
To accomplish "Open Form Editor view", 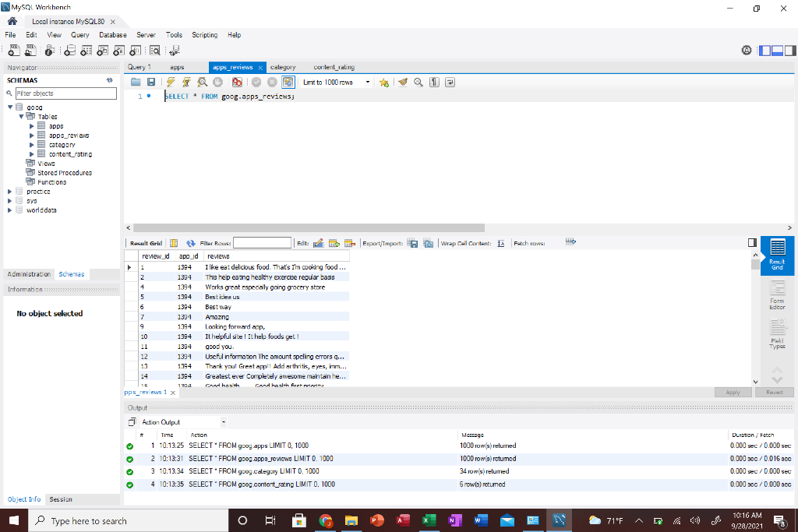I will tap(777, 294).
